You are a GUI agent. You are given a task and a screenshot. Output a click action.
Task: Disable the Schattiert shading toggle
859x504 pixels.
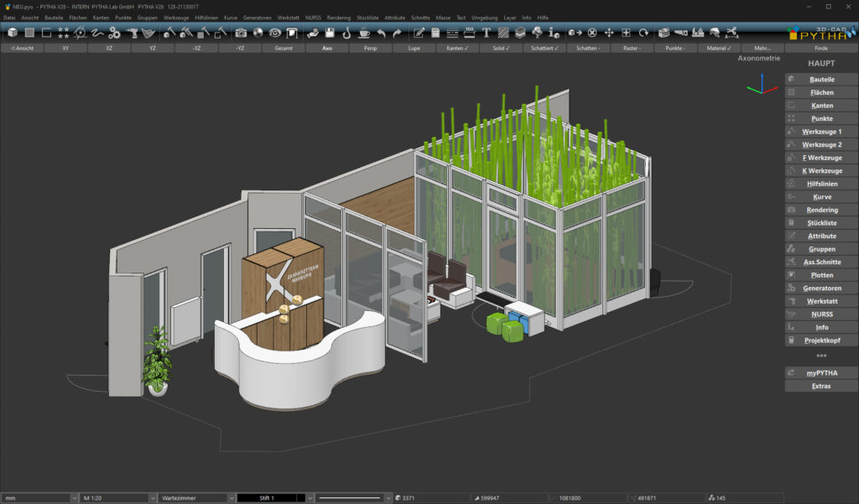(x=544, y=49)
